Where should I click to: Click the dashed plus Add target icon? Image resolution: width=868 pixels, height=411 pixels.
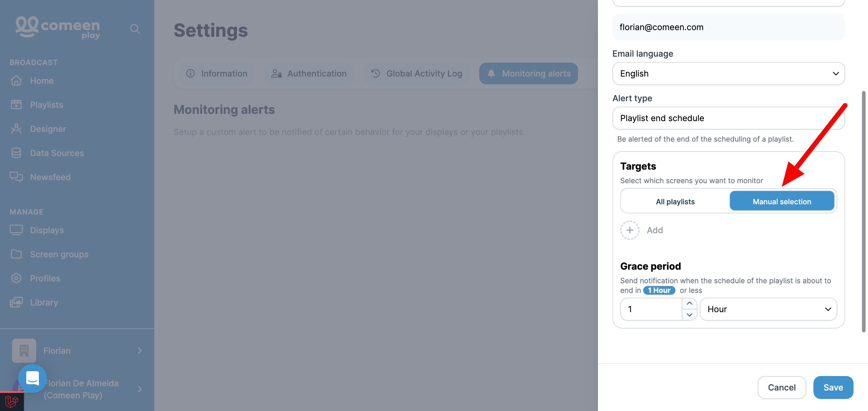(x=629, y=230)
